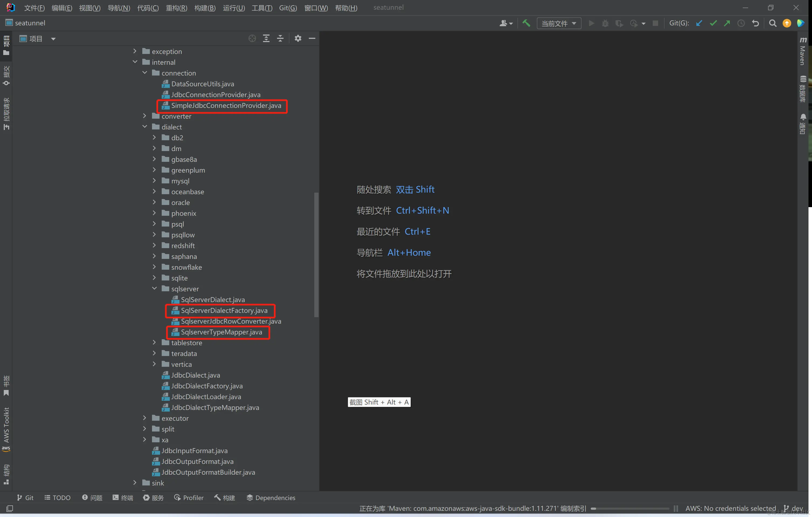Screen dimensions: 812x517
Task: Toggle the AWS Toolkit side panel
Action: 6,429
